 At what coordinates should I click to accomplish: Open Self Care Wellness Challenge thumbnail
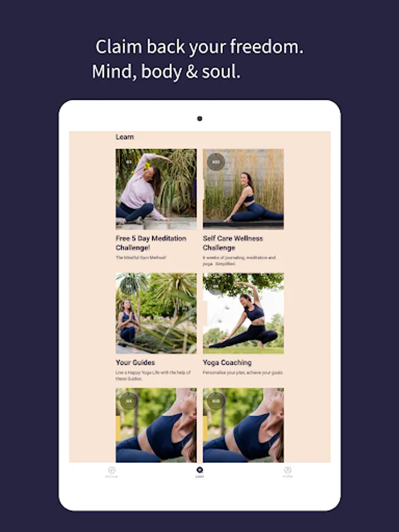tap(244, 189)
